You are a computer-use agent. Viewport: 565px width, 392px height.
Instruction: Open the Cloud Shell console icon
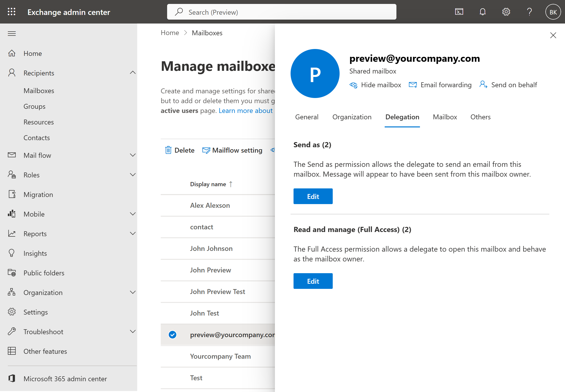point(459,12)
